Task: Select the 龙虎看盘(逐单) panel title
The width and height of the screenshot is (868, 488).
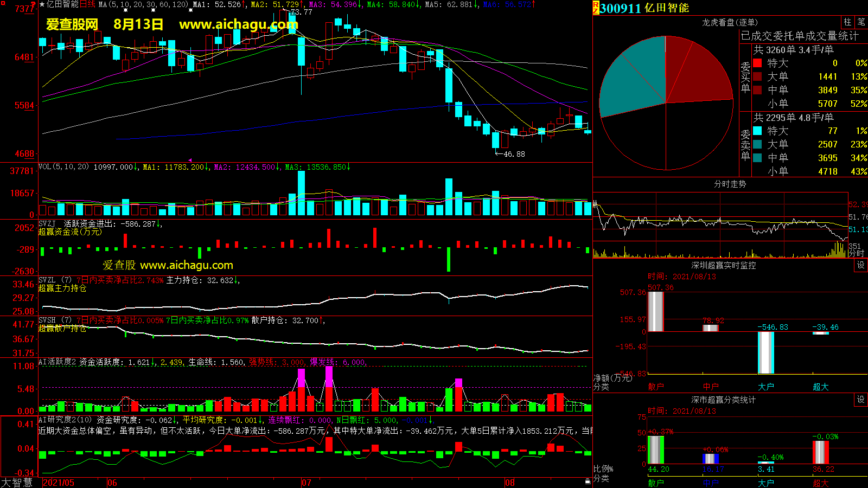Action: click(x=730, y=22)
